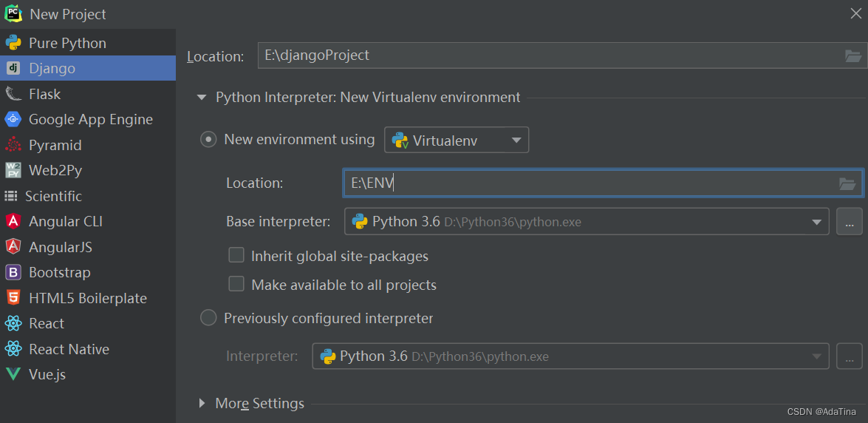Enable Inherit global site-packages checkbox
Viewport: 868px width, 423px height.
[236, 256]
